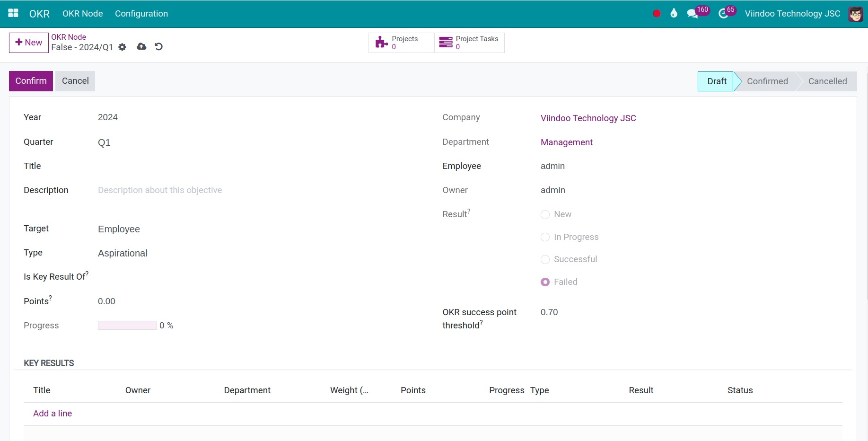Select the Successful result radio

click(x=545, y=259)
